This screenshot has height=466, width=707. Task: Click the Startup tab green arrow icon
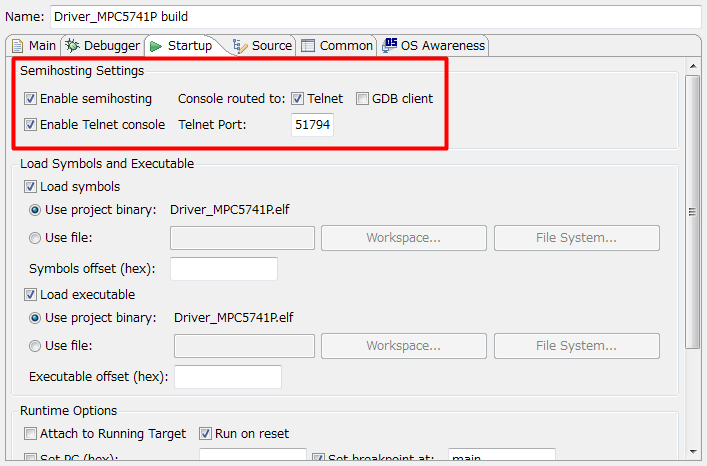point(156,46)
